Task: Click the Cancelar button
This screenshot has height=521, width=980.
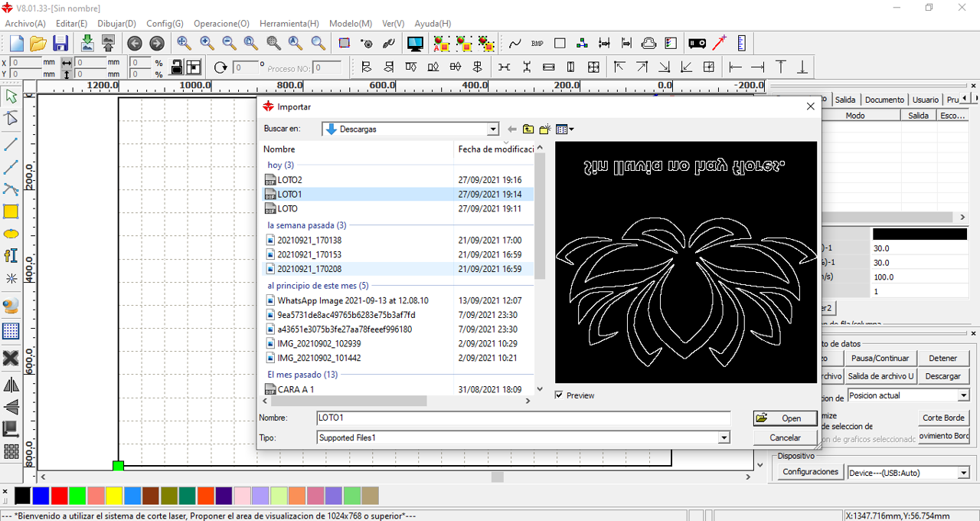Action: 785,437
